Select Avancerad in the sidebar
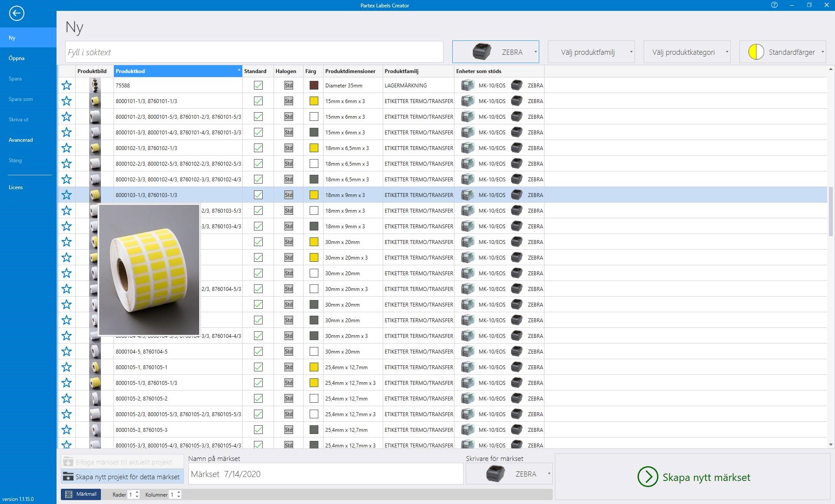The image size is (835, 504). point(28,140)
